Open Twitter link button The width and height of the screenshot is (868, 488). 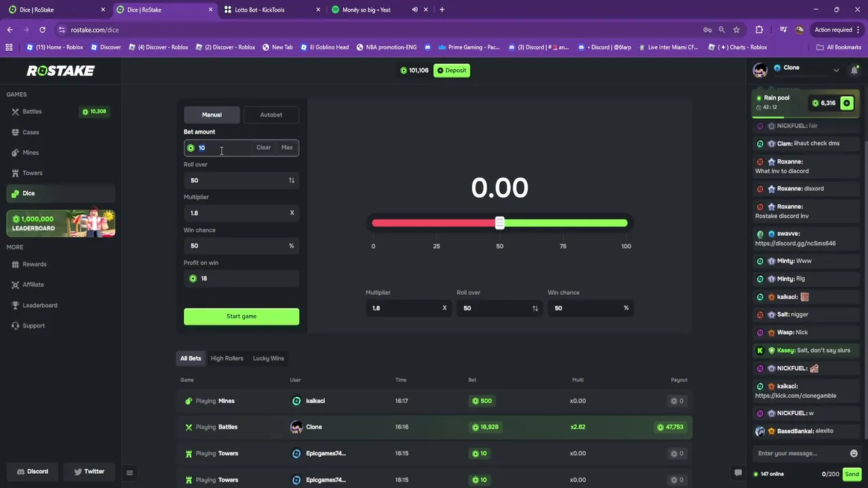click(x=90, y=472)
